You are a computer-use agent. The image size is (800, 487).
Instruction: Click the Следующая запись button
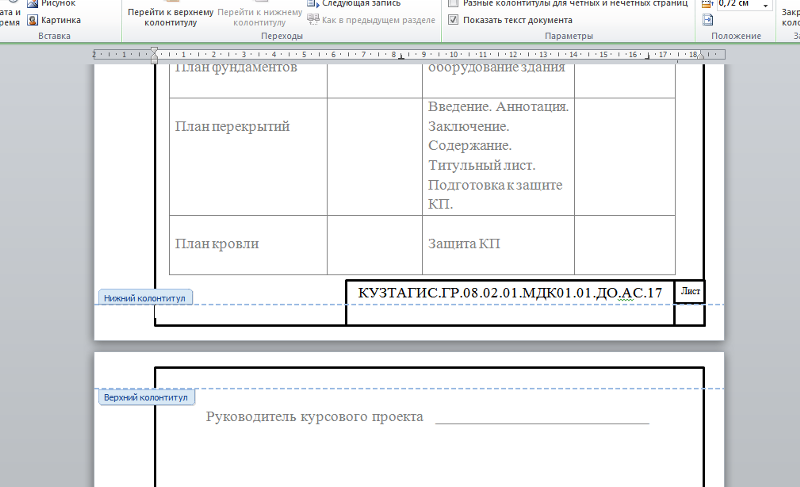(x=354, y=4)
